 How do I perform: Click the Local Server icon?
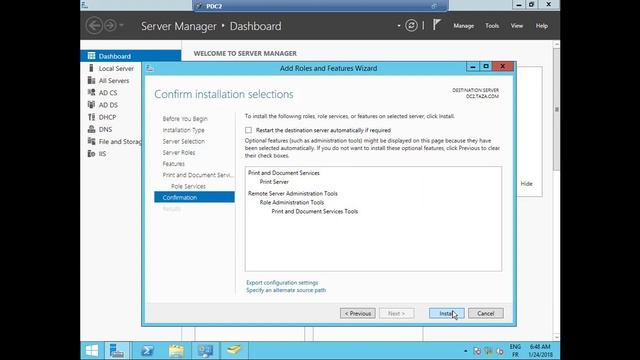[x=91, y=68]
